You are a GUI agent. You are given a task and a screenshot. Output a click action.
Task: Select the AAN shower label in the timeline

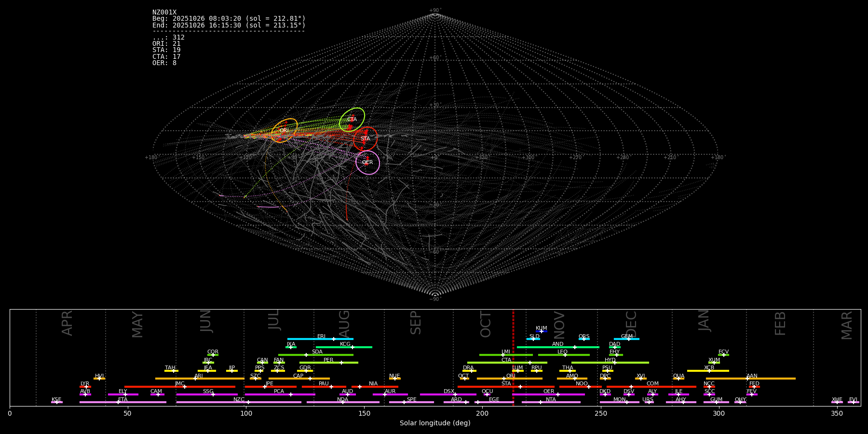(x=752, y=376)
